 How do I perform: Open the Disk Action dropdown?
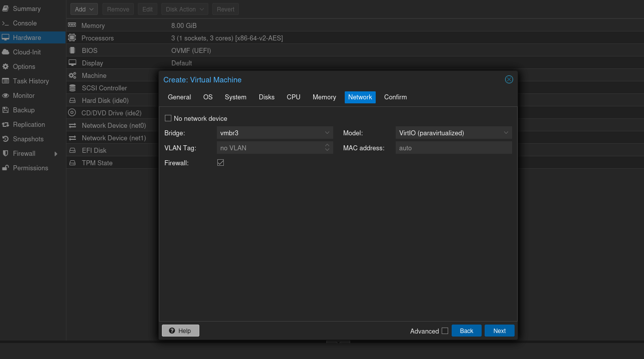pyautogui.click(x=185, y=9)
